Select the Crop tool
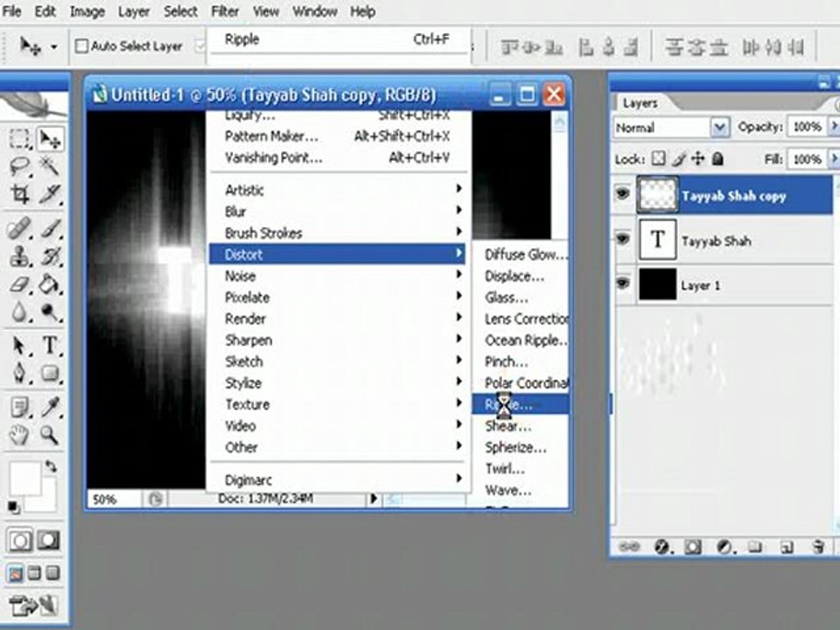The image size is (840, 630). [x=20, y=194]
